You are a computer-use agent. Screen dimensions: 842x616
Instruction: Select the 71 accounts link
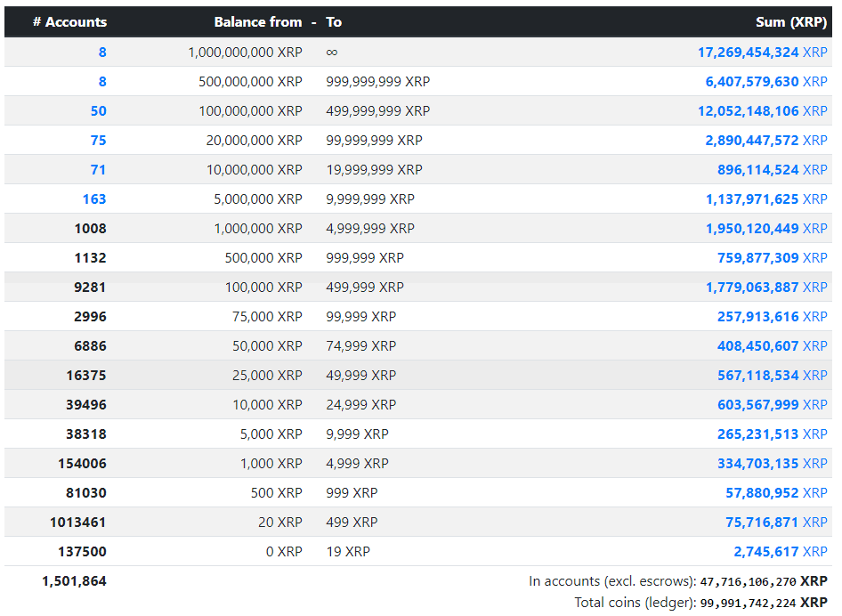tap(98, 170)
